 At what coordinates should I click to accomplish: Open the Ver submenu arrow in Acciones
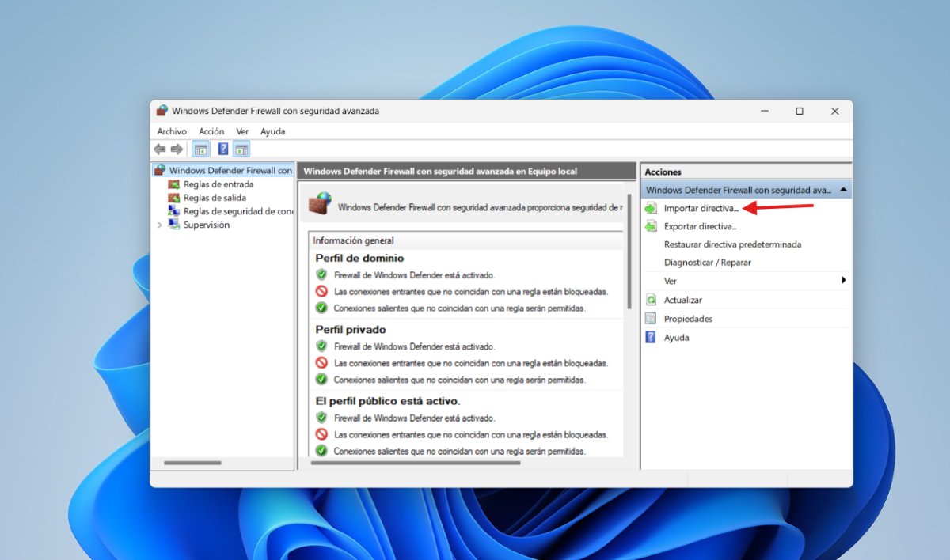pyautogui.click(x=844, y=281)
